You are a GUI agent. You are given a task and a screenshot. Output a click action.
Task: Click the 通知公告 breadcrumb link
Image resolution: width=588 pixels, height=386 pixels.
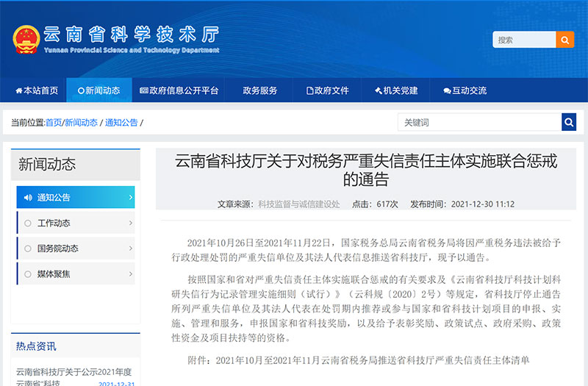(x=121, y=123)
